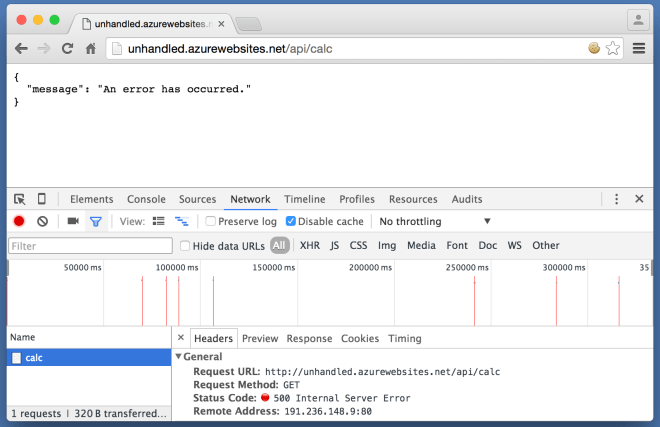Close the DevTools panel
Viewport: 660px width, 427px height.
pyautogui.click(x=639, y=199)
